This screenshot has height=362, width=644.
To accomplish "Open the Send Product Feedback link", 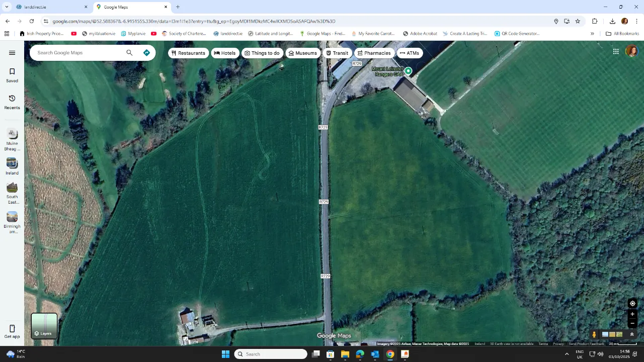I will point(586,344).
